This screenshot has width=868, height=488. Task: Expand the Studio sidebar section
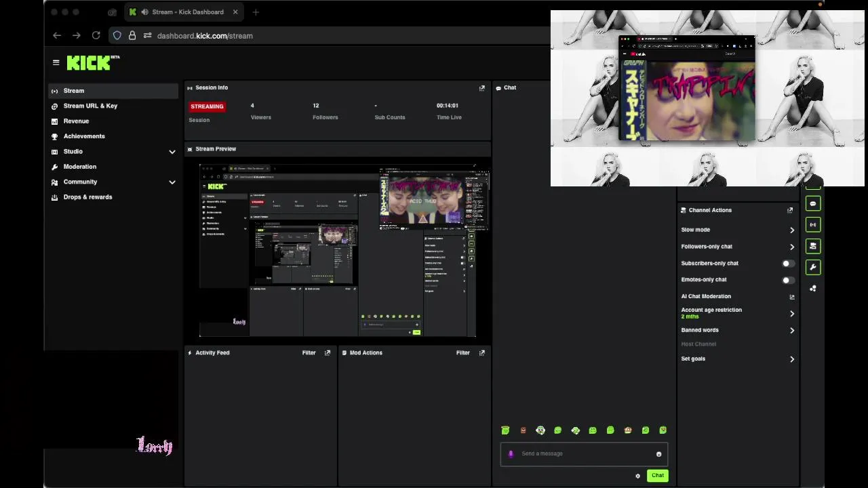click(x=172, y=152)
